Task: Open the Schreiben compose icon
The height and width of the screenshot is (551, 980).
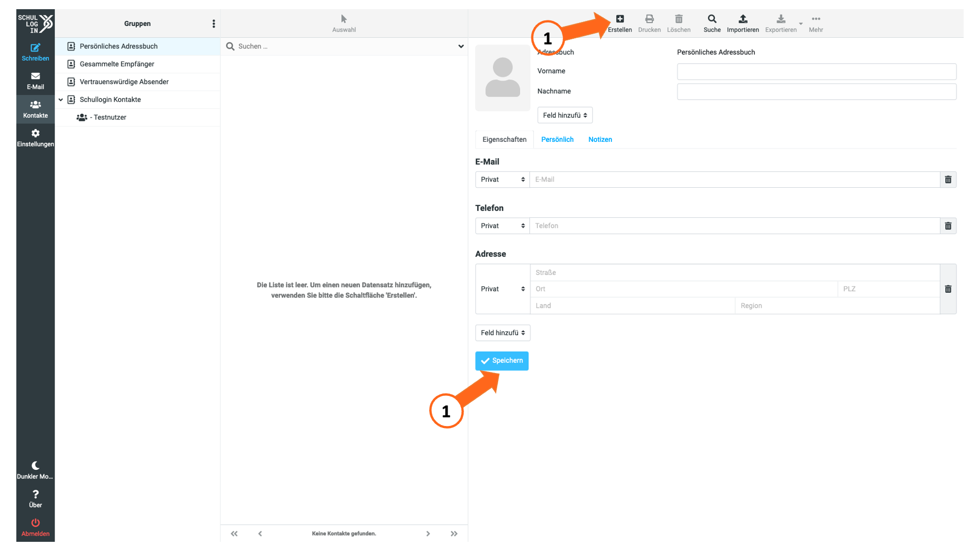Action: pos(35,52)
